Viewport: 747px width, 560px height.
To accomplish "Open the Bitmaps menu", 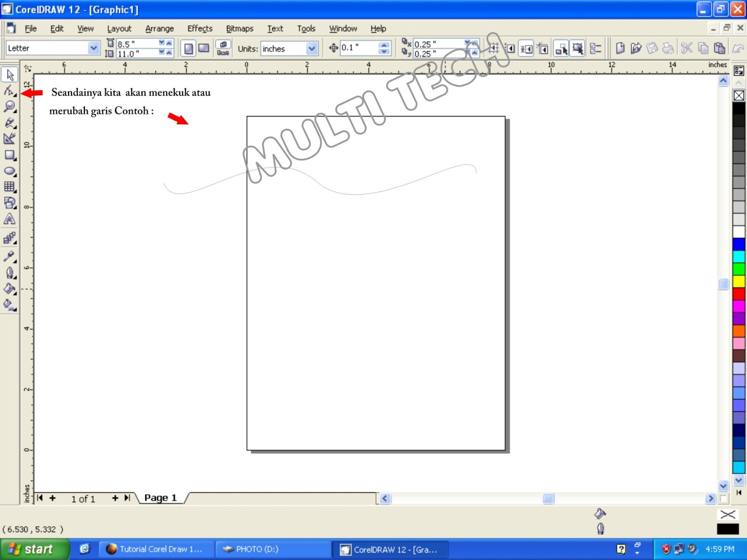I will pyautogui.click(x=240, y=28).
